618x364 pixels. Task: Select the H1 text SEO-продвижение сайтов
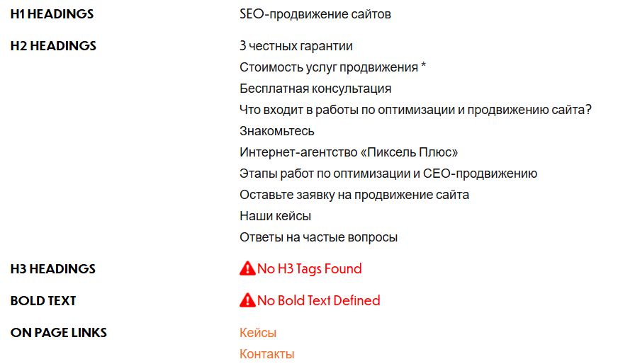(x=315, y=14)
